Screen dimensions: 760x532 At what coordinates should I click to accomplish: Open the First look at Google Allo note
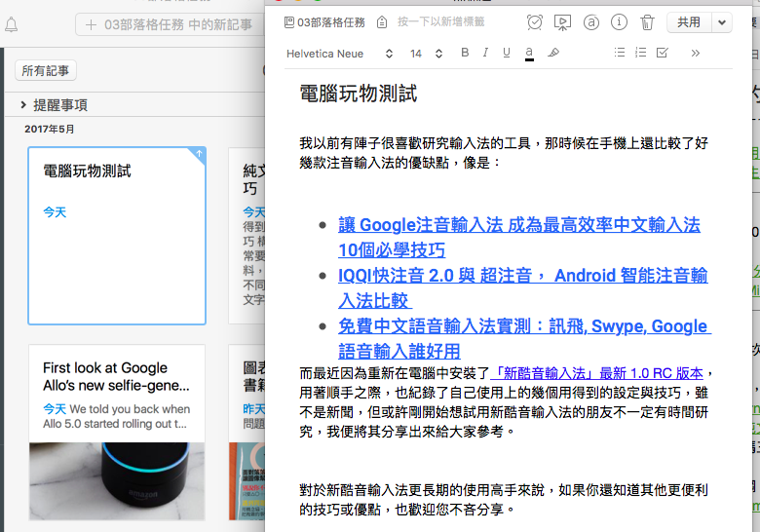(x=117, y=433)
